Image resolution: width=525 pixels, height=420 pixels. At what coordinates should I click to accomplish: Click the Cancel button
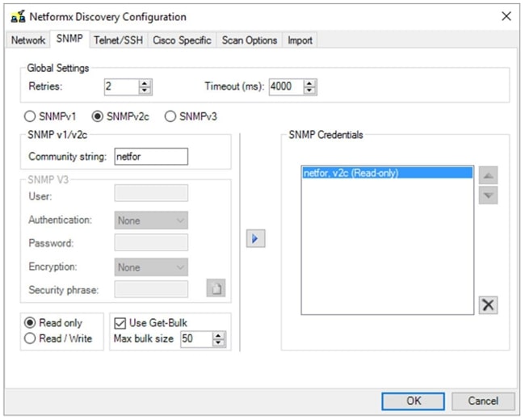click(483, 401)
